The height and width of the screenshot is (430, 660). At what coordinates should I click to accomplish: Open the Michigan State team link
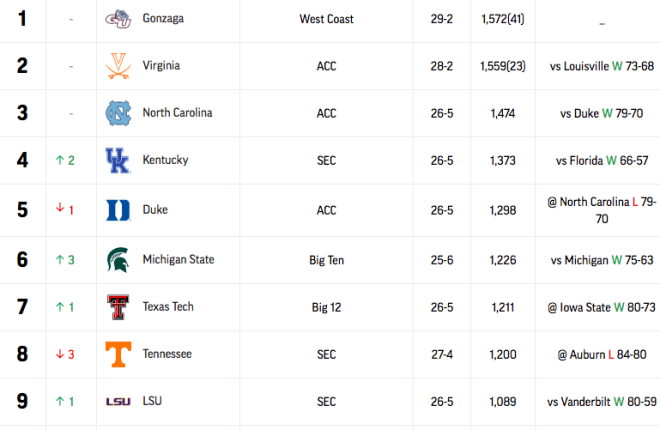(x=178, y=259)
